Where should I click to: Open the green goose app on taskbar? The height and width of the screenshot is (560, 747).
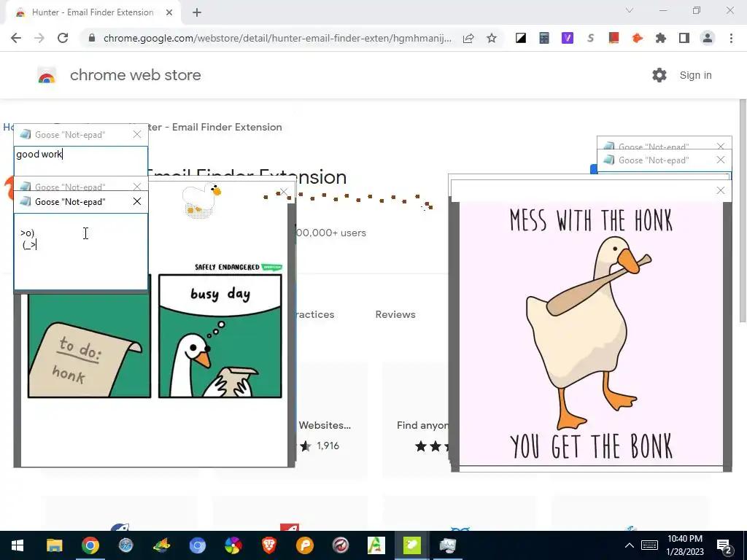pyautogui.click(x=412, y=545)
